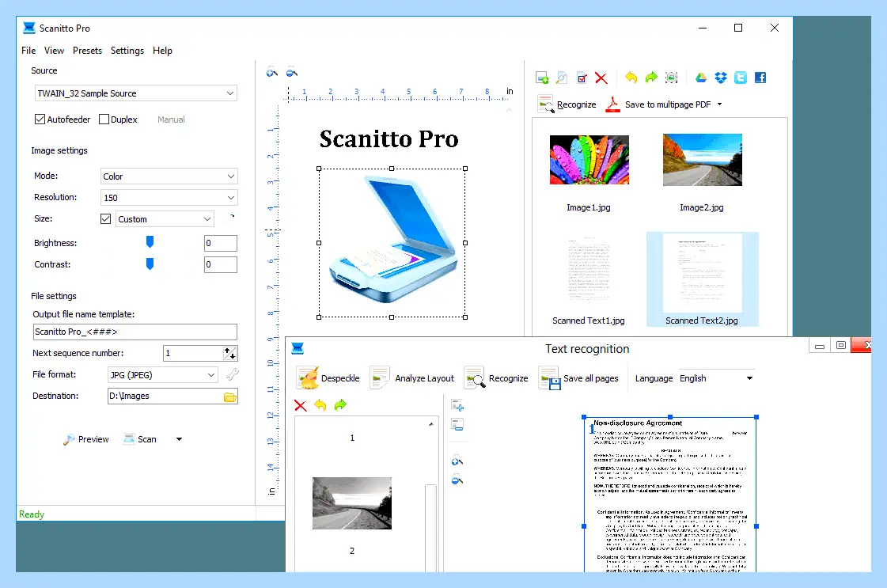Screen dimensions: 887x588
Task: Open the Settings menu
Action: (x=127, y=51)
